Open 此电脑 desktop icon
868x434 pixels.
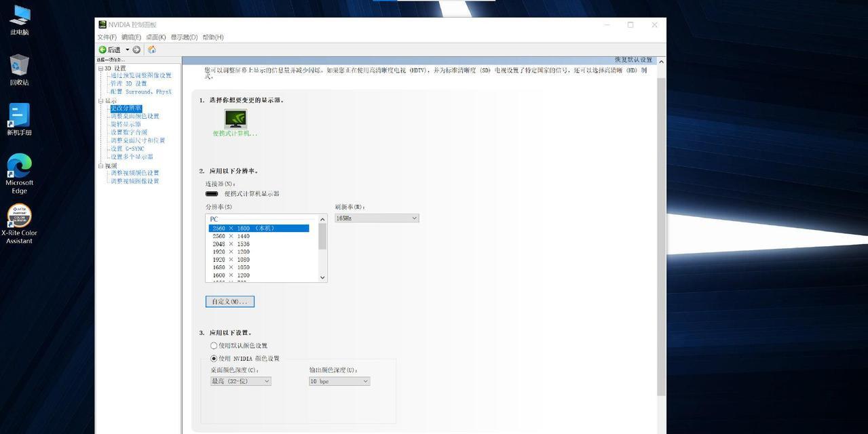pyautogui.click(x=20, y=20)
